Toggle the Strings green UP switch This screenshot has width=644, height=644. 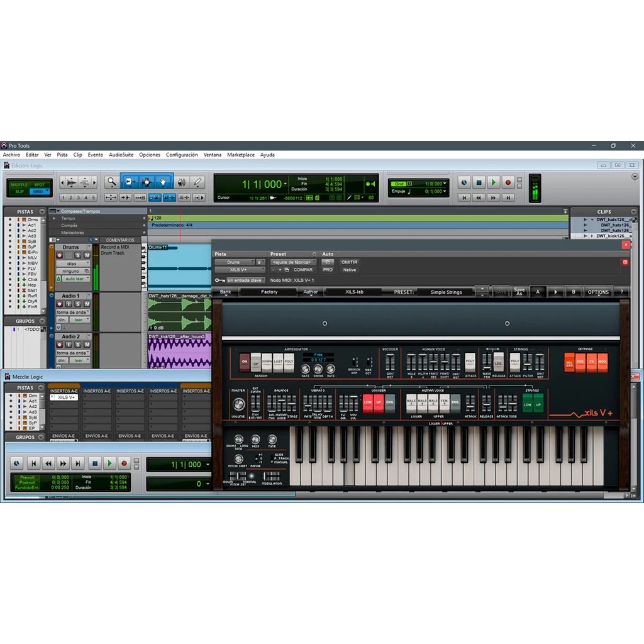538,404
